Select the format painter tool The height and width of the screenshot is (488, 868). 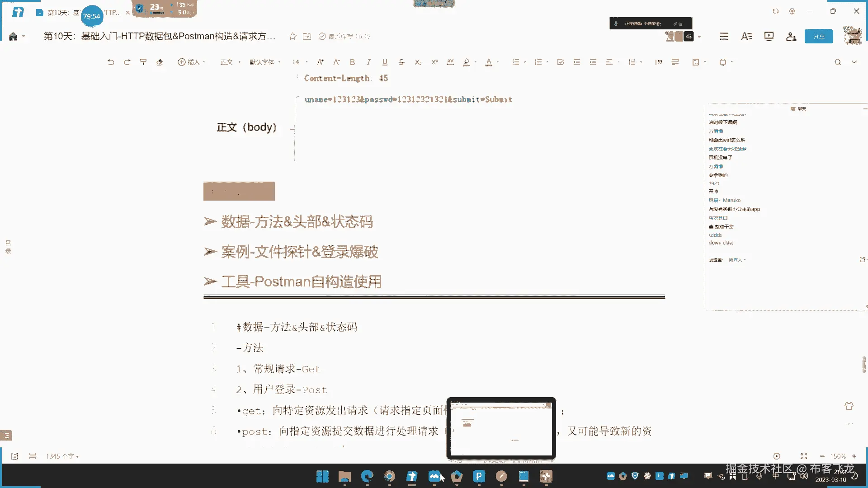click(143, 62)
